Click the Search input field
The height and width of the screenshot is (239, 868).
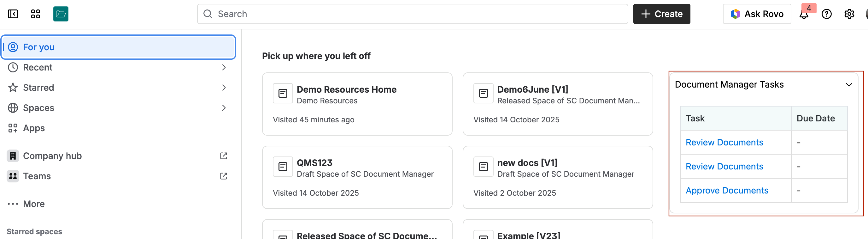(x=413, y=14)
